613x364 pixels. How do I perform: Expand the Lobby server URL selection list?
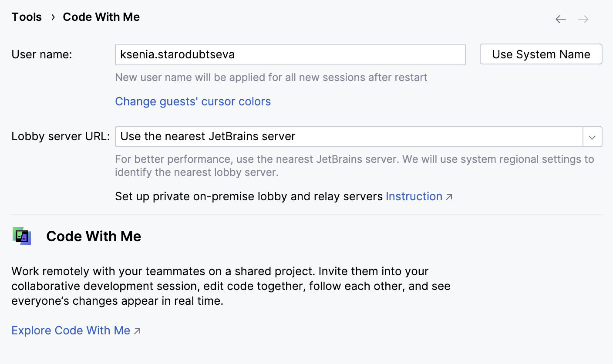pos(592,136)
